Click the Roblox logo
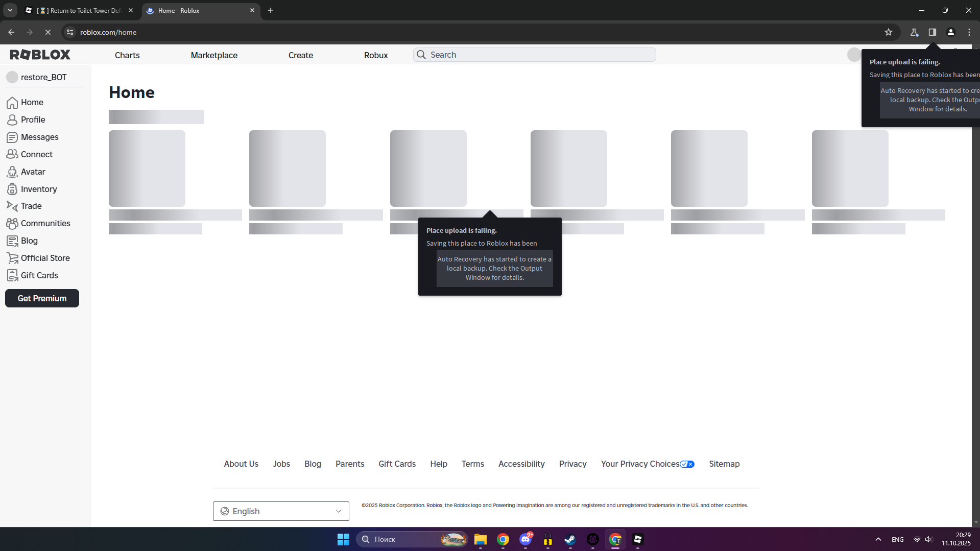Viewport: 980px width, 551px height. point(40,55)
